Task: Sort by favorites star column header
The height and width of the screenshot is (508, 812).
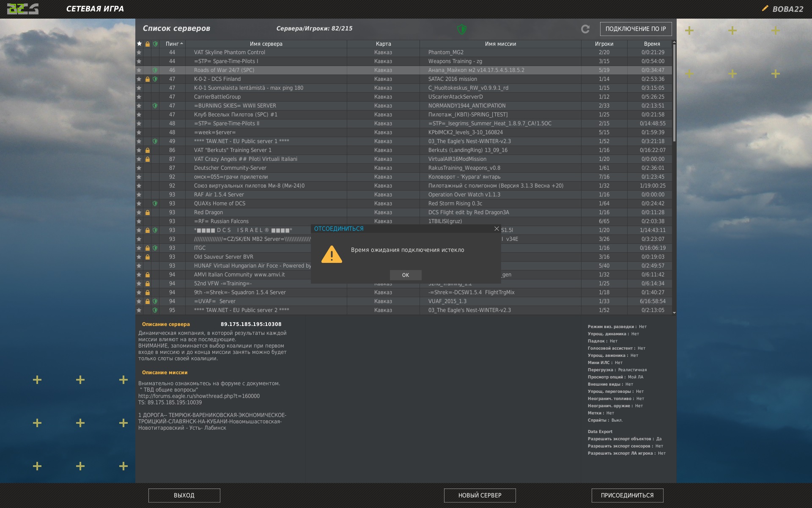Action: (139, 44)
